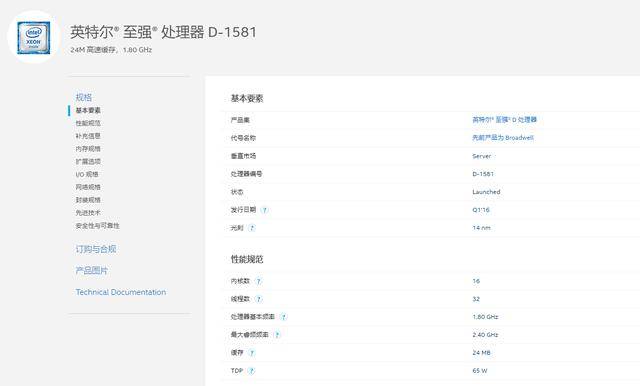This screenshot has width=640, height=386.
Task: Click the status value Launched
Action: click(x=486, y=192)
